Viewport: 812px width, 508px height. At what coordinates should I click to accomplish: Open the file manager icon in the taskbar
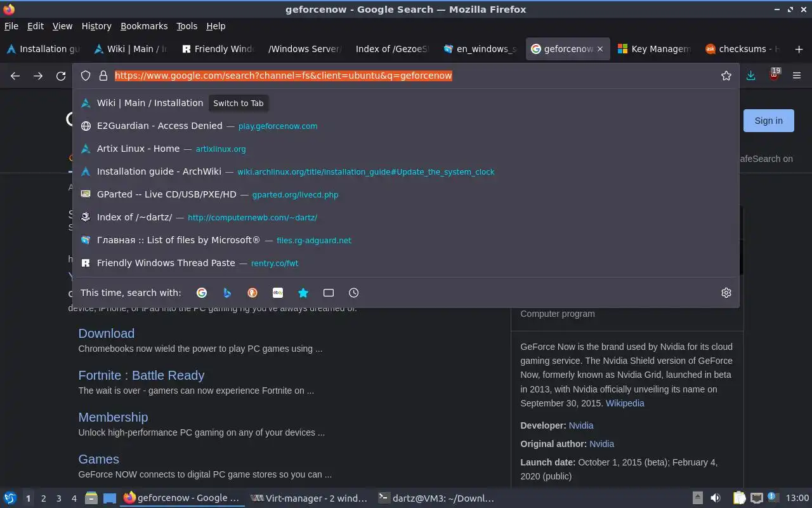91,498
